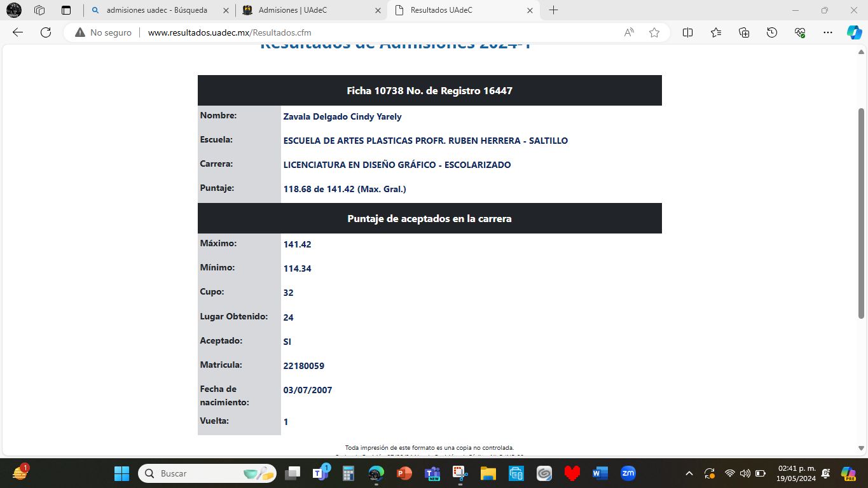Viewport: 868px width, 488px height.
Task: Open Word from the taskbar
Action: [600, 473]
